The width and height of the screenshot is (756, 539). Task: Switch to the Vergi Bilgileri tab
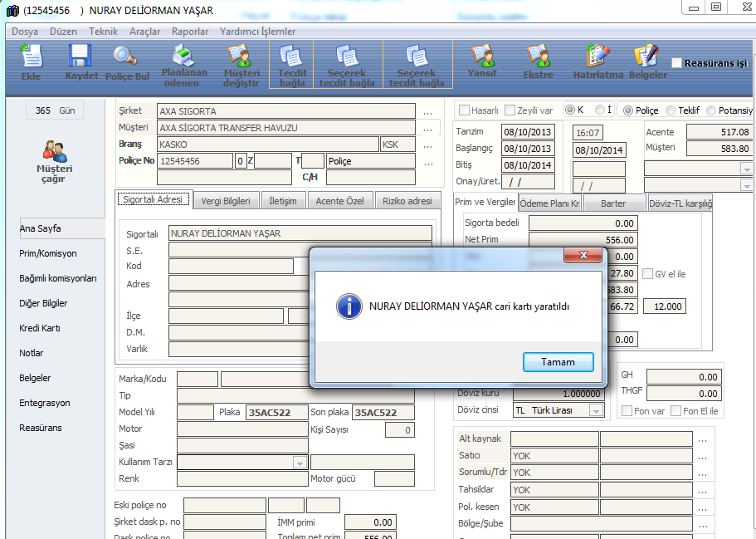225,200
